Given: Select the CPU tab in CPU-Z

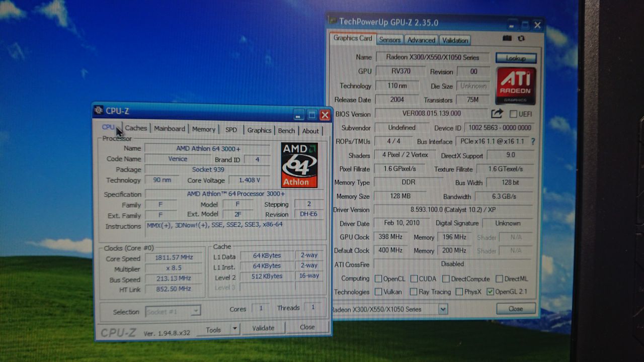Looking at the screenshot, I should pyautogui.click(x=108, y=127).
